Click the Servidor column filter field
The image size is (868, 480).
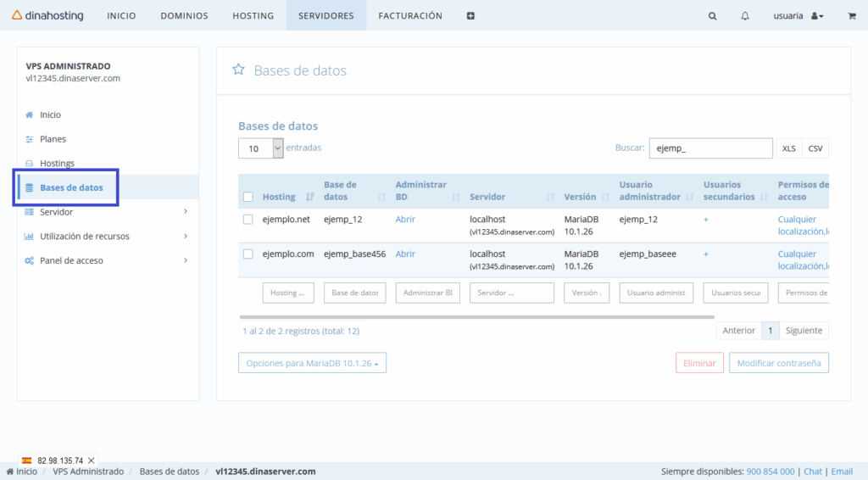511,293
